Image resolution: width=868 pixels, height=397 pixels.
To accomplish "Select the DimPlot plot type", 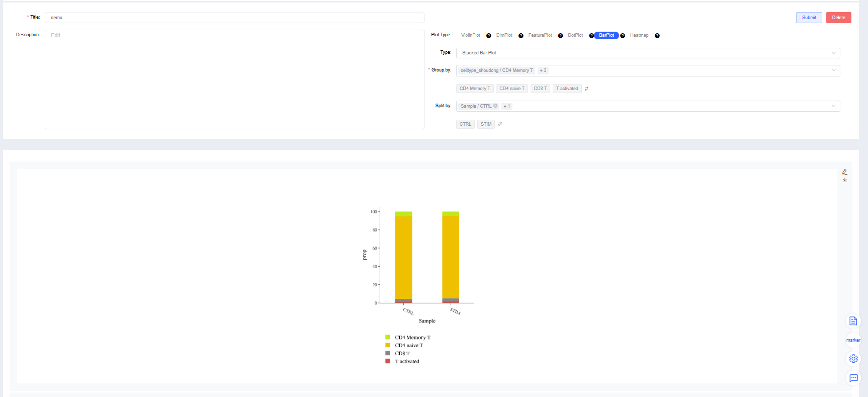I will tap(504, 35).
